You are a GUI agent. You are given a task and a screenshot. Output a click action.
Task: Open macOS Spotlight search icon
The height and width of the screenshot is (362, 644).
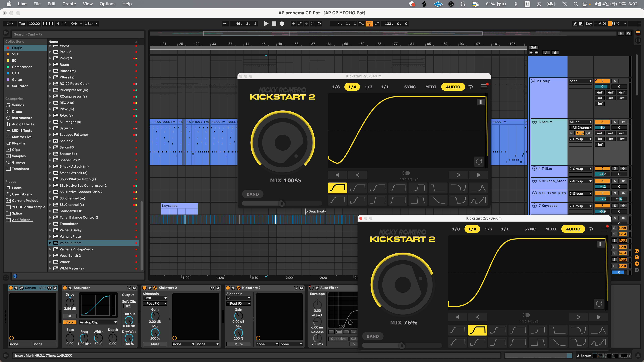pos(576,4)
